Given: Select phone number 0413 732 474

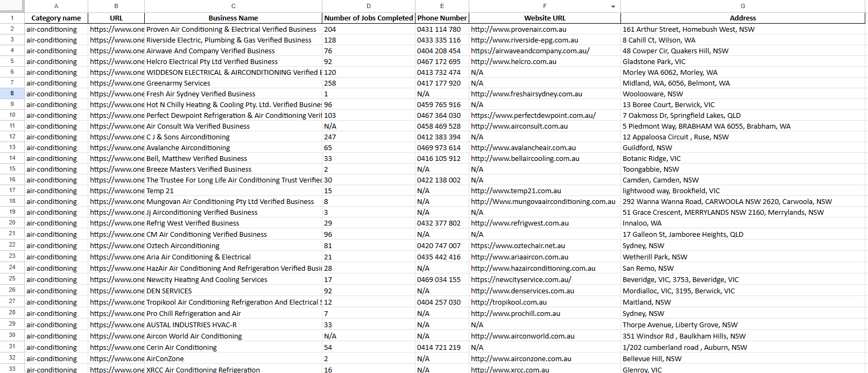Looking at the screenshot, I should 442,72.
